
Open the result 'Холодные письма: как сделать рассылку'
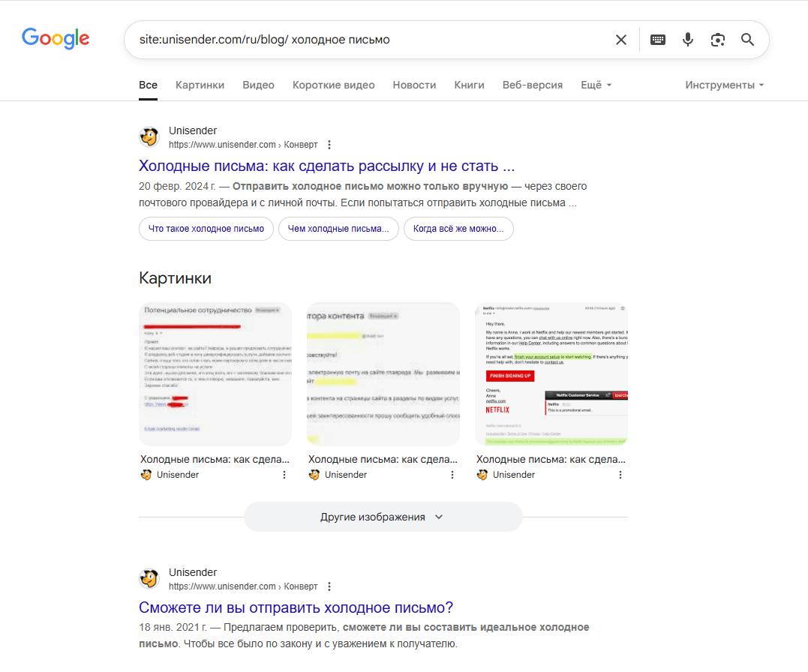[326, 166]
